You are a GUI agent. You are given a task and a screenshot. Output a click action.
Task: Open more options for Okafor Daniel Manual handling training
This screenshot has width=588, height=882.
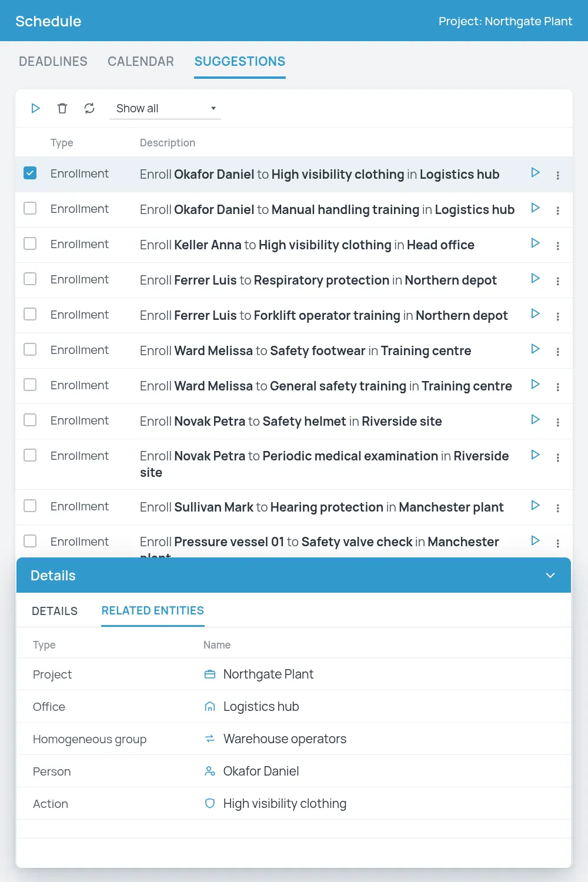pyautogui.click(x=557, y=211)
